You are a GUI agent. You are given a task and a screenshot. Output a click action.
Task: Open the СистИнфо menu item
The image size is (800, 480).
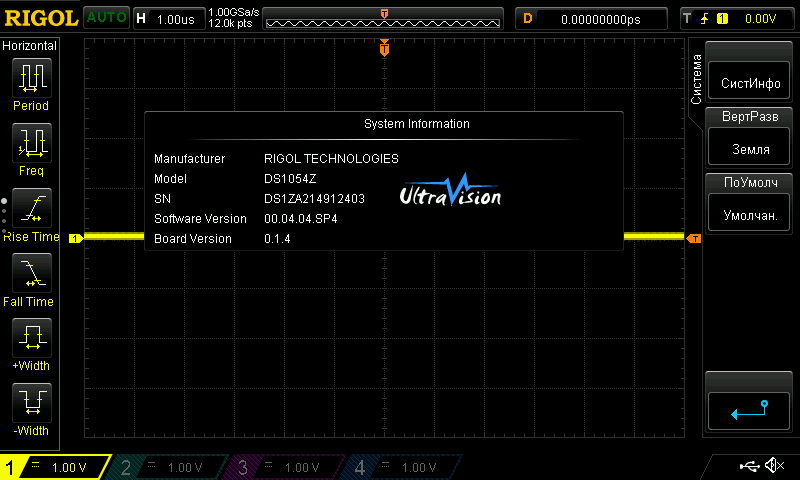pos(751,83)
